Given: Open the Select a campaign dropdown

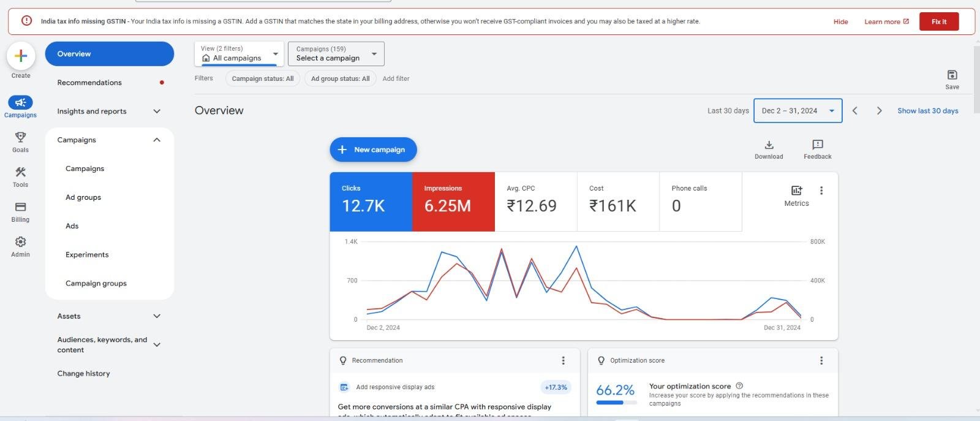Looking at the screenshot, I should 336,54.
